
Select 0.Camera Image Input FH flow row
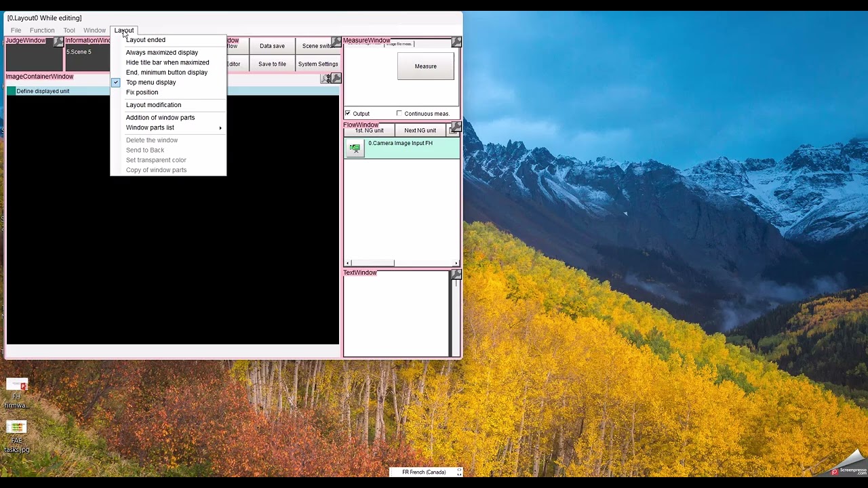coord(402,148)
